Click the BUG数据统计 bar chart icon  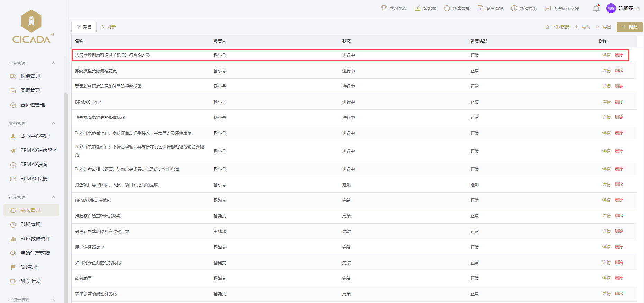point(13,239)
